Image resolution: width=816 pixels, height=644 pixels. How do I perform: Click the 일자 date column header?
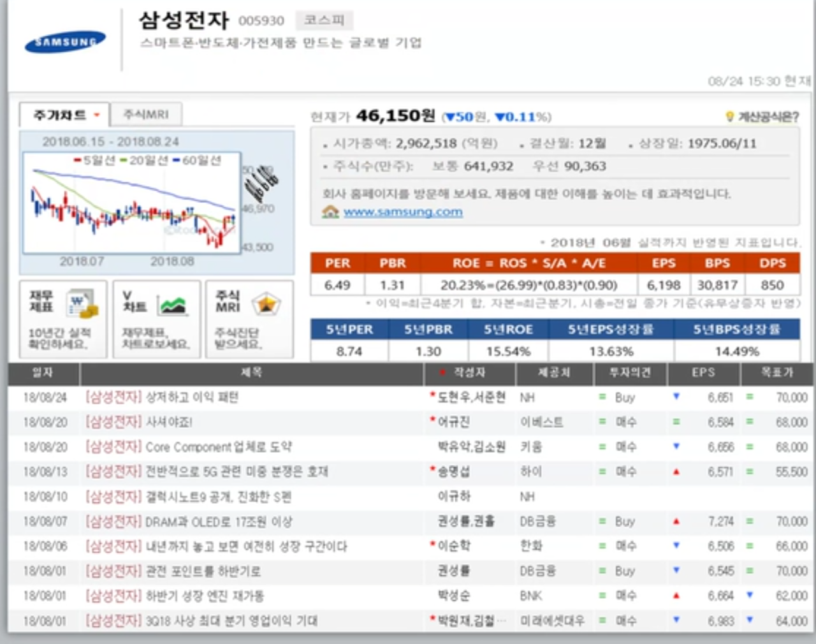(x=43, y=372)
